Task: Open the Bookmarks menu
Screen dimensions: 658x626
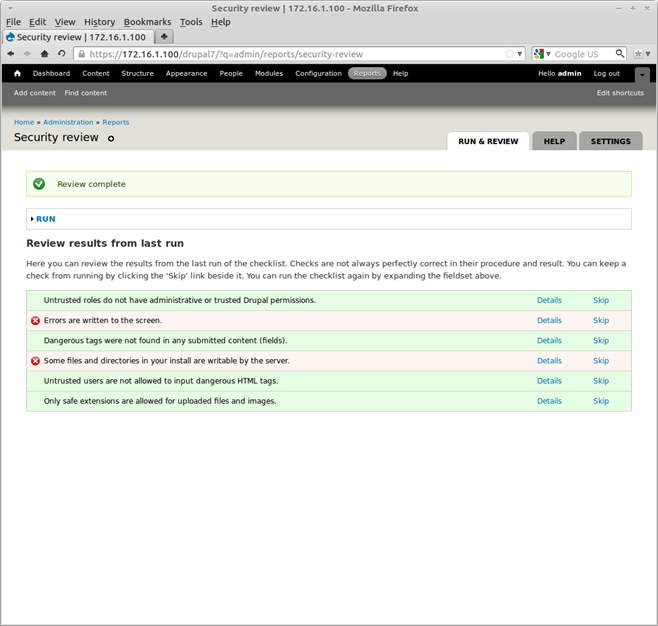Action: [x=147, y=22]
